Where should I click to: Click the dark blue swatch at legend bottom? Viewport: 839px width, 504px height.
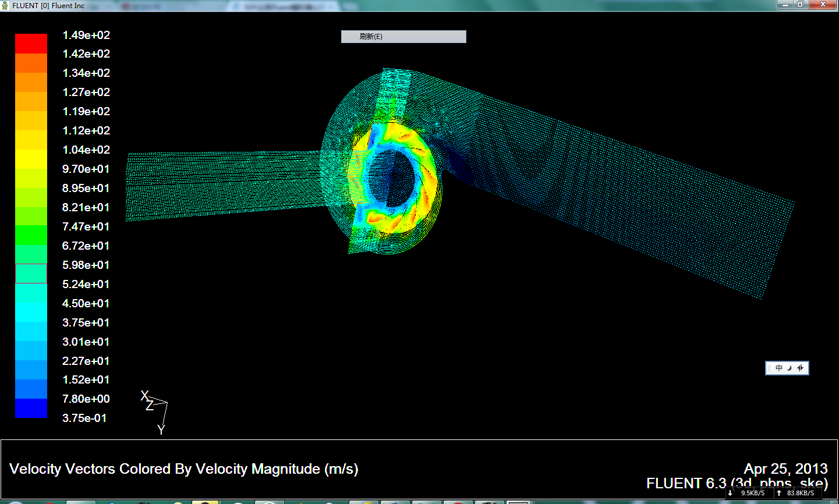[x=31, y=408]
